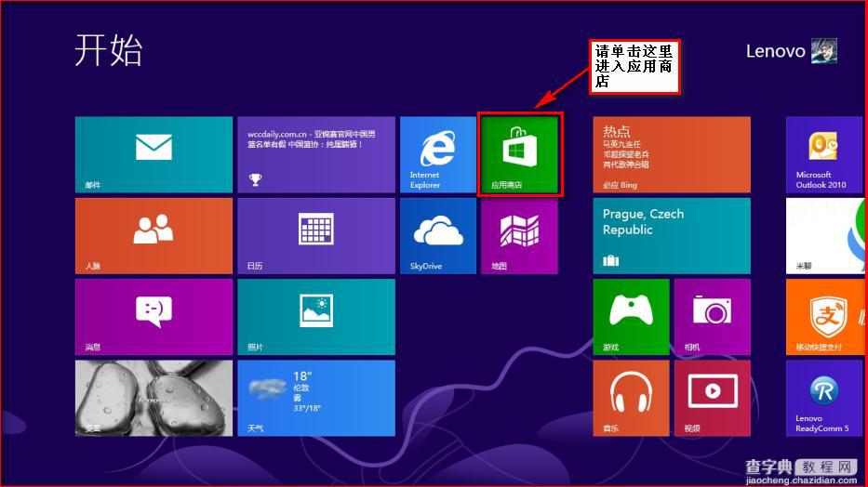Open the Camera (相机) tile
The image size is (868, 487).
point(713,317)
